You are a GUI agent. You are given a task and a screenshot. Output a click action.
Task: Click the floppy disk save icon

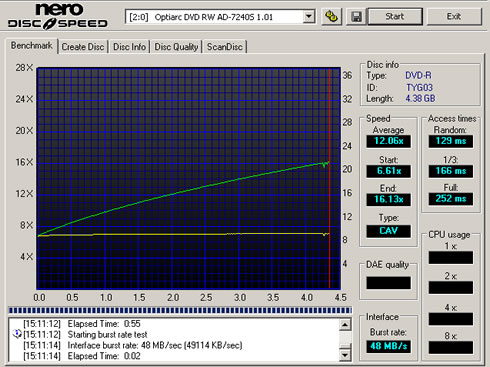[356, 17]
